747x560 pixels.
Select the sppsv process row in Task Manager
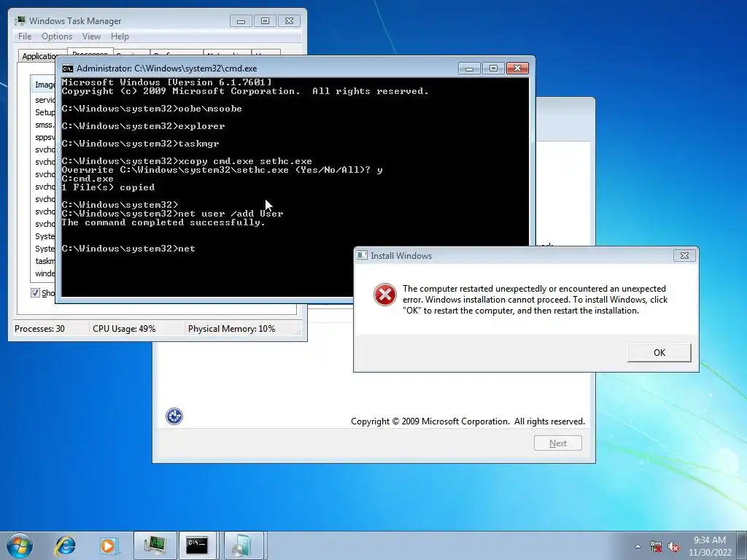(x=44, y=137)
